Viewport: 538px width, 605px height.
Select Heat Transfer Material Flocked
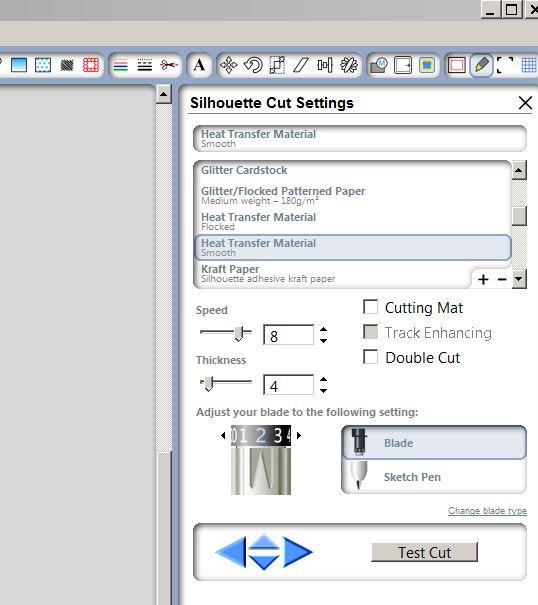[353, 221]
